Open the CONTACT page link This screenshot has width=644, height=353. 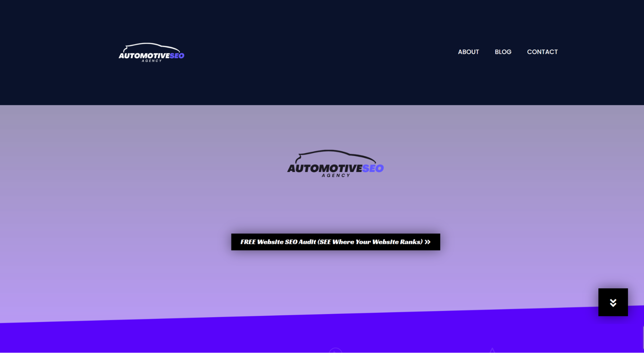tap(542, 52)
